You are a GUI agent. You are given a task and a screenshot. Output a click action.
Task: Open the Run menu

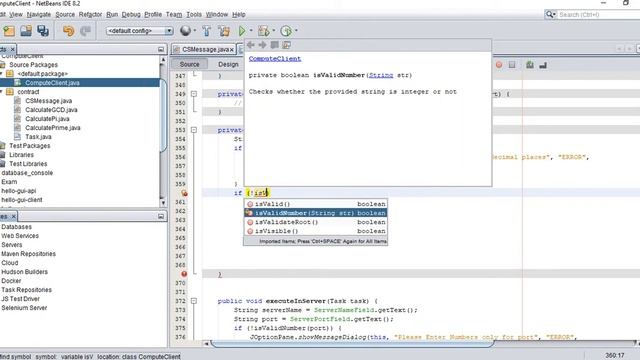[x=112, y=14]
